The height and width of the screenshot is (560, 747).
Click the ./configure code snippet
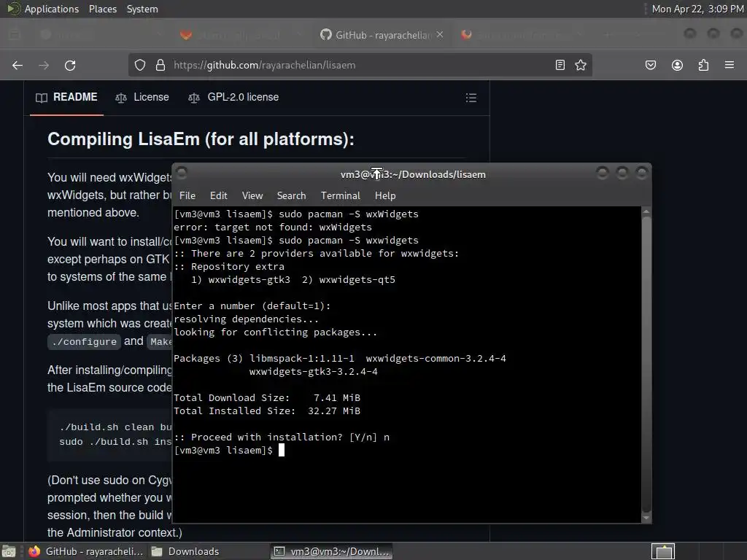tap(85, 341)
